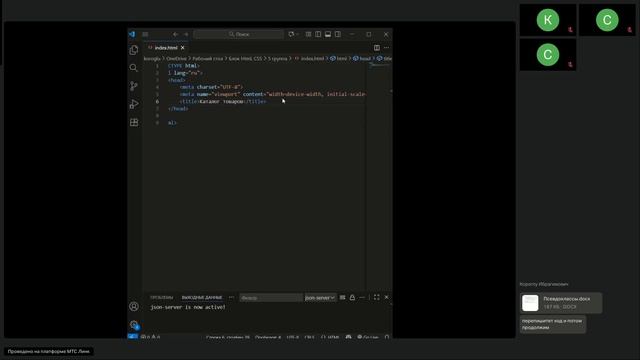The width and height of the screenshot is (640, 360).
Task: Expand the head breadcrumb symbol
Action: [362, 59]
